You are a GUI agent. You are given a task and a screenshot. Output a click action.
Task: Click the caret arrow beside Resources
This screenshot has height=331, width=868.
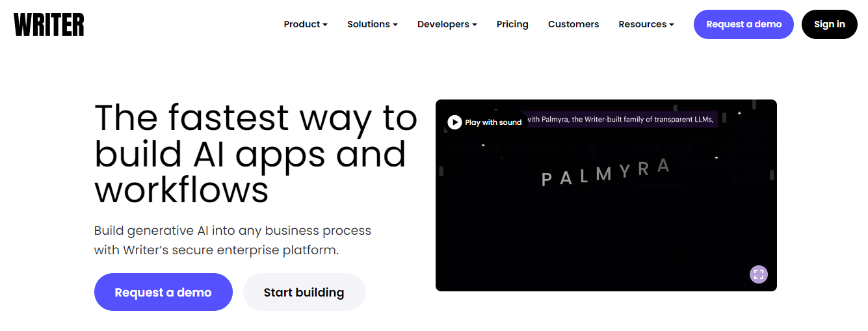tap(672, 25)
